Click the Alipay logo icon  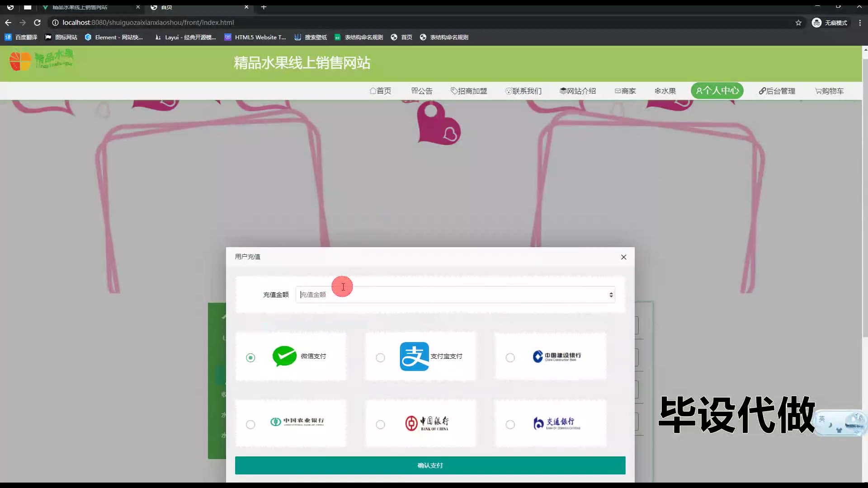click(x=414, y=357)
